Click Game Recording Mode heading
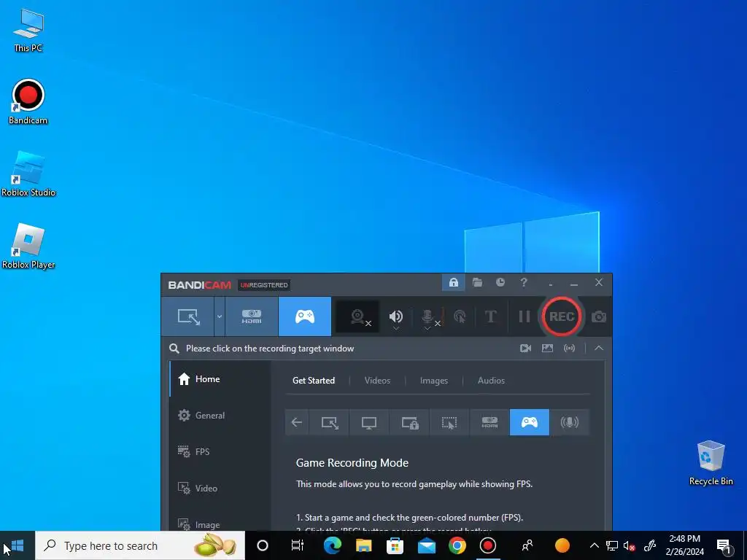This screenshot has height=560, width=747. [x=352, y=463]
